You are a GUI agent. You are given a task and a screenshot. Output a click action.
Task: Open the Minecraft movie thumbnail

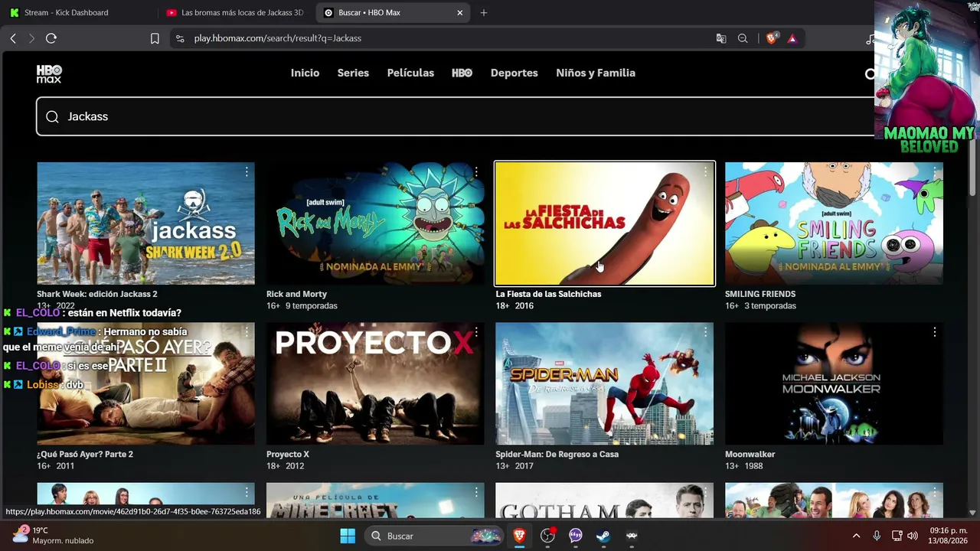click(375, 500)
